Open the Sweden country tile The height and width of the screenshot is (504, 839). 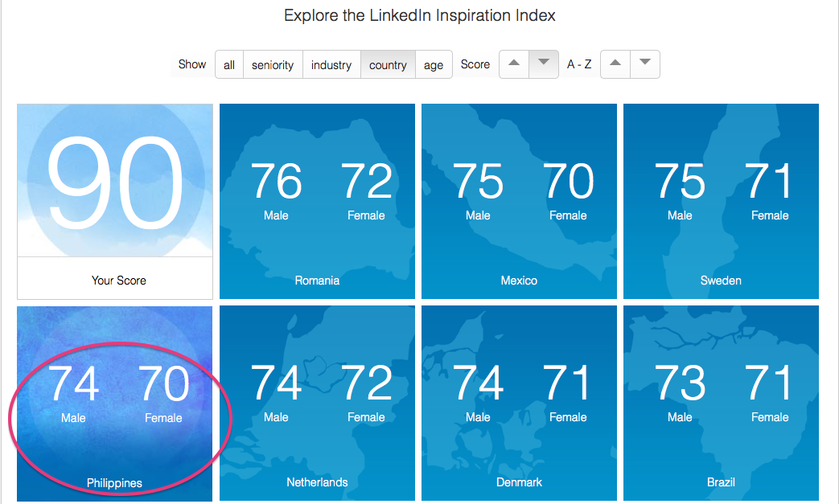click(722, 202)
